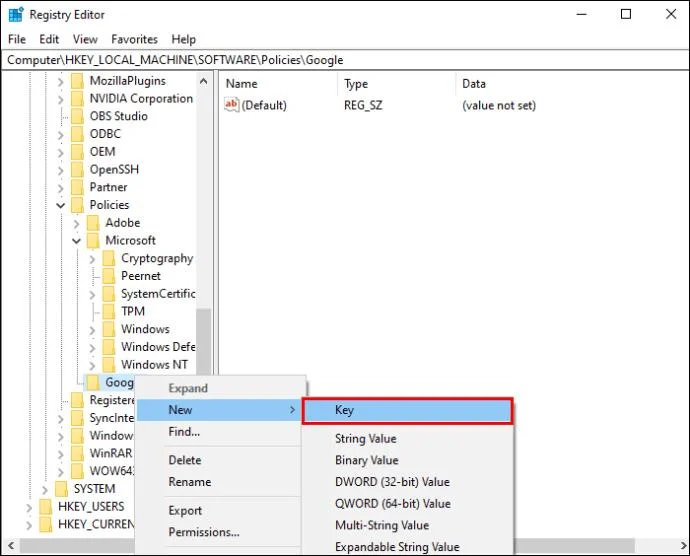
Task: Select the Windows tree item under Microsoft
Action: coord(145,329)
